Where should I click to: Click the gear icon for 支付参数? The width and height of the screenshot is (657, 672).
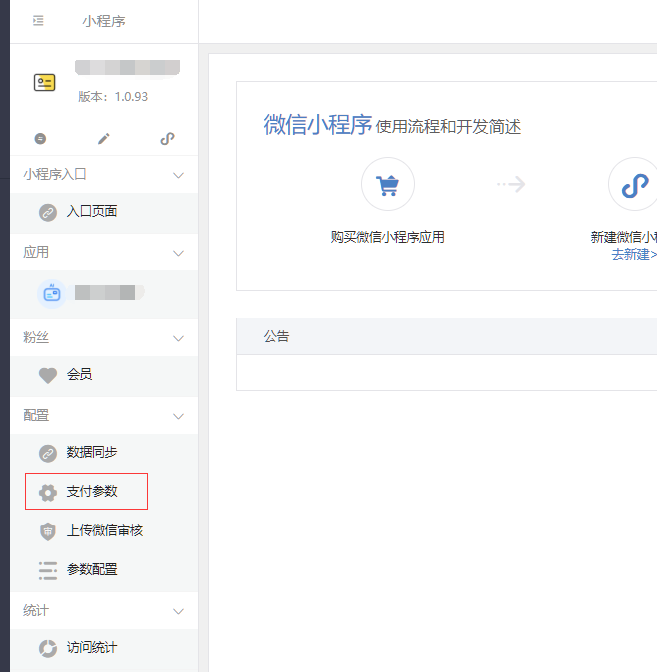47,492
